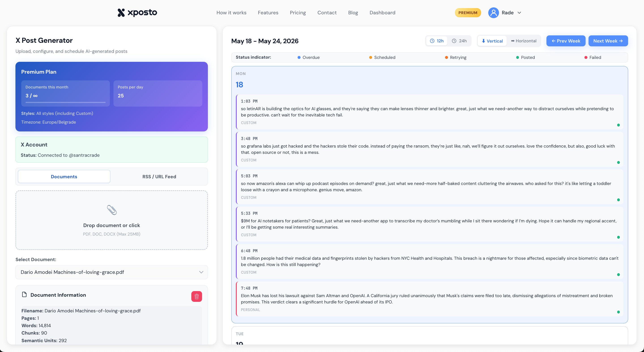Switch to Horizontal layout

pos(523,41)
